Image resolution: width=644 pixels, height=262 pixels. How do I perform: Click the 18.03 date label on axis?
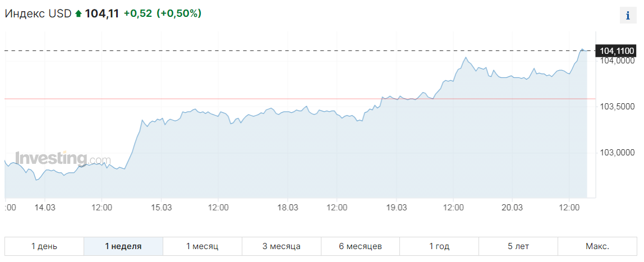(287, 208)
